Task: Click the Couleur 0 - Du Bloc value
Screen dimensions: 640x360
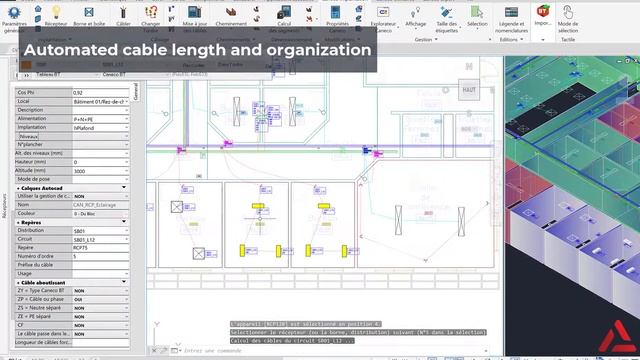Action: click(x=101, y=213)
